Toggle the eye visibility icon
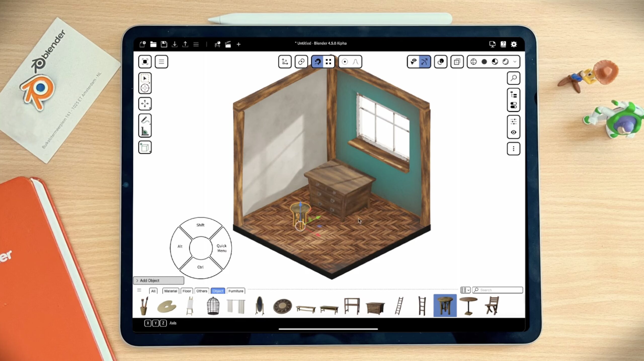Screen dimensions: 644x361 pos(513,132)
